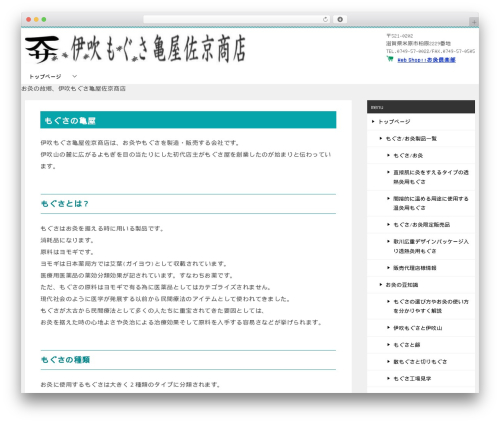Open トップページ in sidebar menu
This screenshot has width=500, height=423.
(x=394, y=122)
